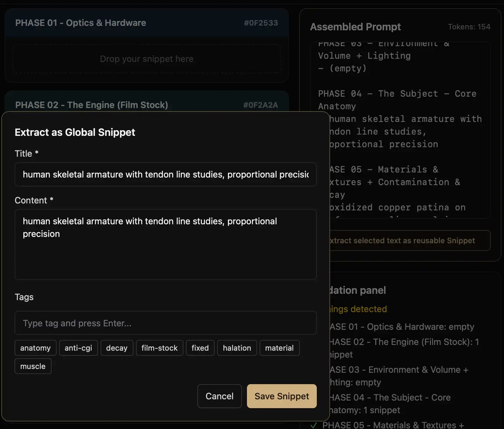Click the 'Tags' label
This screenshot has height=429, width=504.
[x=24, y=297]
